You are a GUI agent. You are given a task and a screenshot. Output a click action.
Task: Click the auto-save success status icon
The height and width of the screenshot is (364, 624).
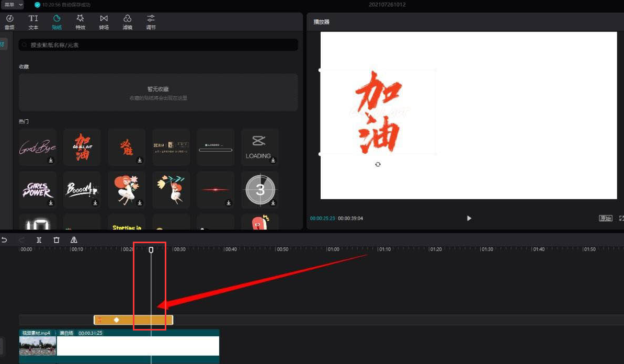[x=38, y=5]
